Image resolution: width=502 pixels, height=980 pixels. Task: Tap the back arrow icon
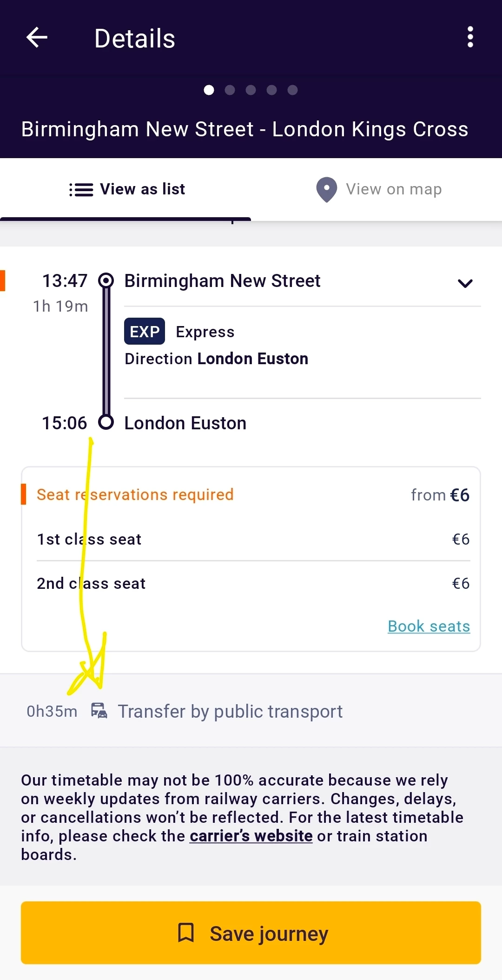pos(37,38)
